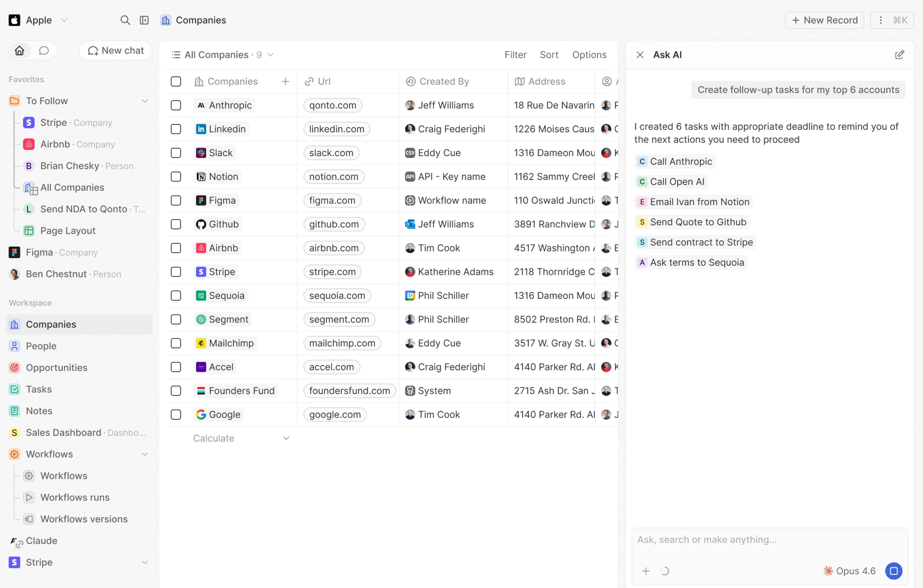Close the Ask AI panel

point(640,55)
